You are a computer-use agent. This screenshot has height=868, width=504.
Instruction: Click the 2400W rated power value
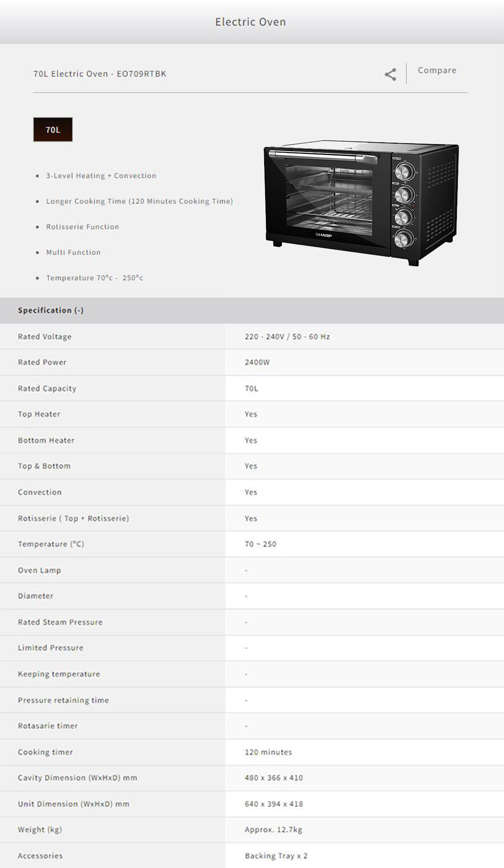[x=257, y=362]
